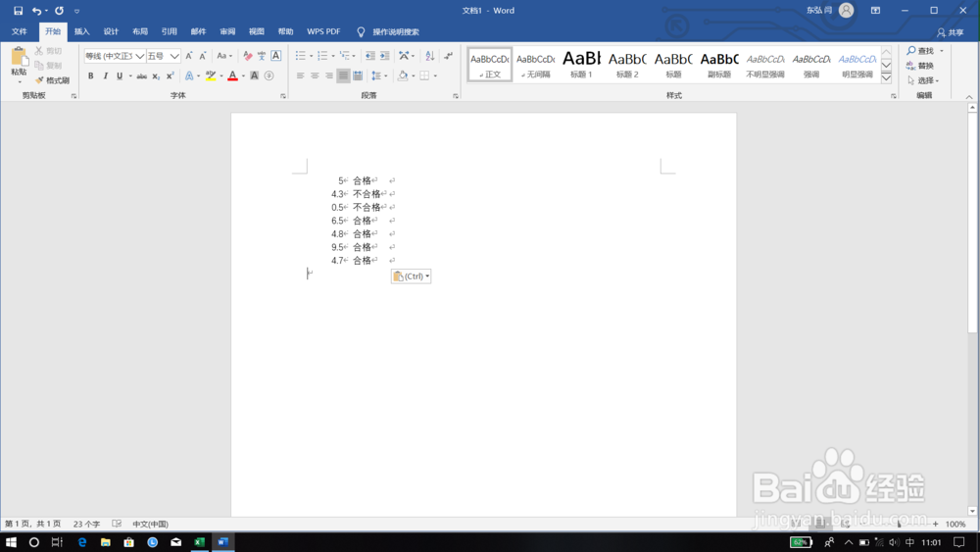Open the Font dialog launcher
The height and width of the screenshot is (552, 980).
pyautogui.click(x=283, y=96)
